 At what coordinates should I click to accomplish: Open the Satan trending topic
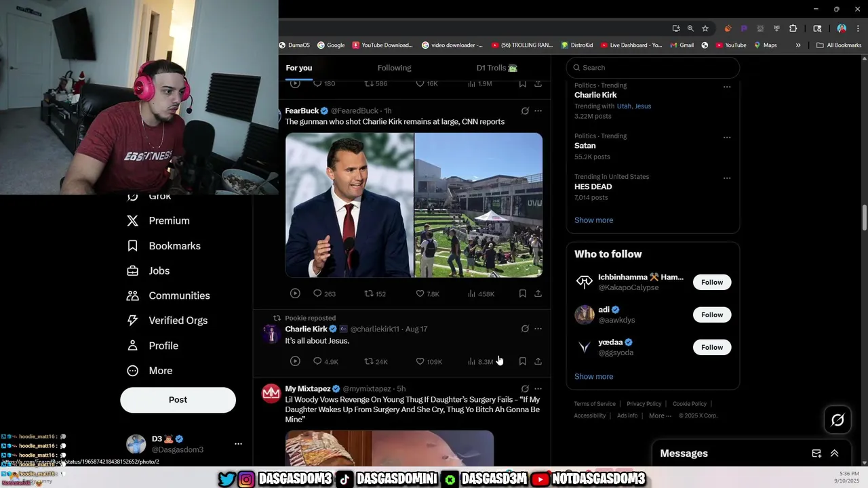pyautogui.click(x=585, y=146)
